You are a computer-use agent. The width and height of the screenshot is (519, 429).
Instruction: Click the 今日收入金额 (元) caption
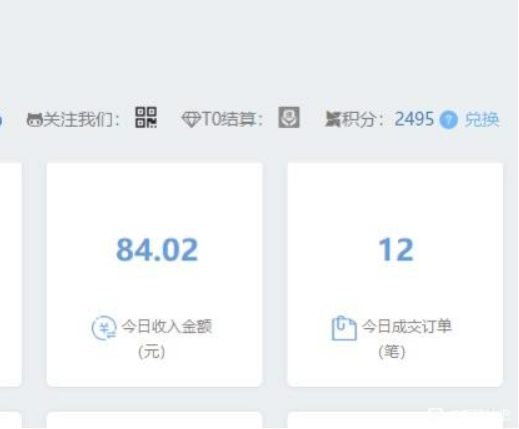[x=166, y=338]
